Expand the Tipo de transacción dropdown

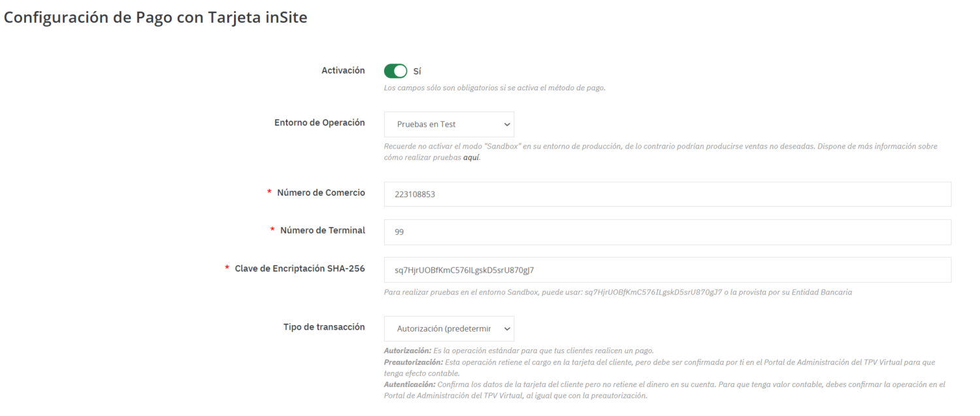(x=449, y=328)
